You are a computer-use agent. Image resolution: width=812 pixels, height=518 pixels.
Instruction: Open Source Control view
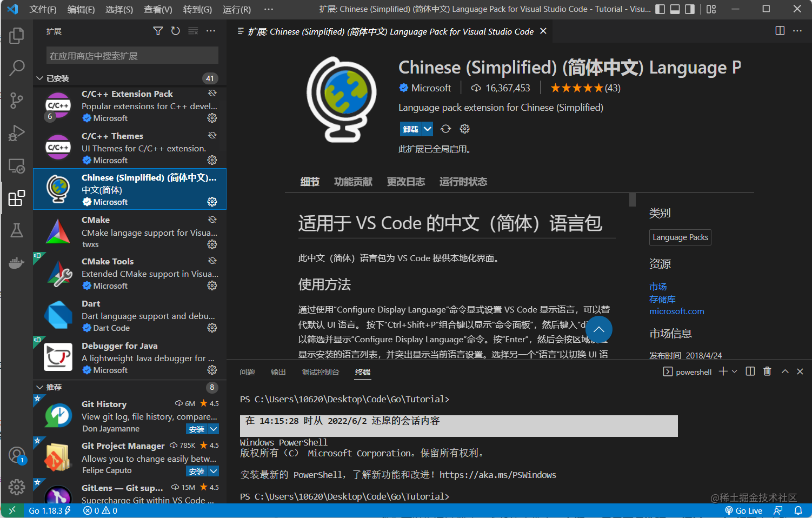pyautogui.click(x=17, y=101)
